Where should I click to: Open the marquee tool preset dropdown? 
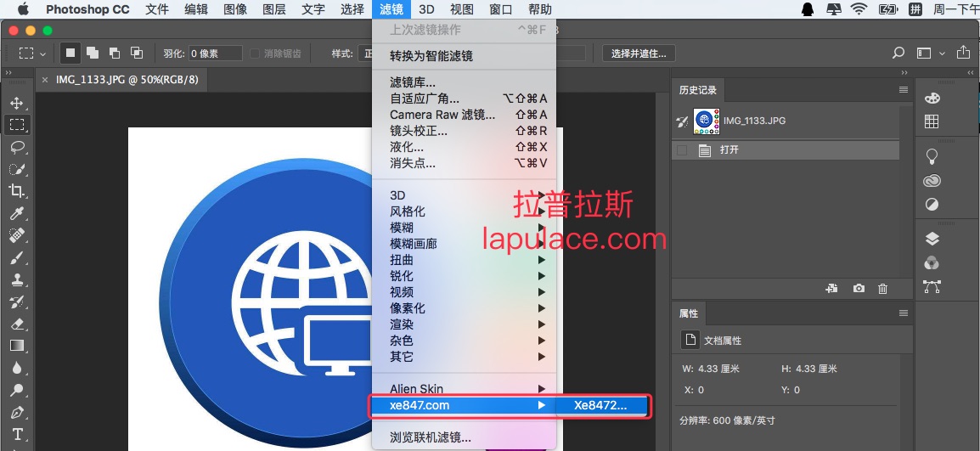coord(32,53)
